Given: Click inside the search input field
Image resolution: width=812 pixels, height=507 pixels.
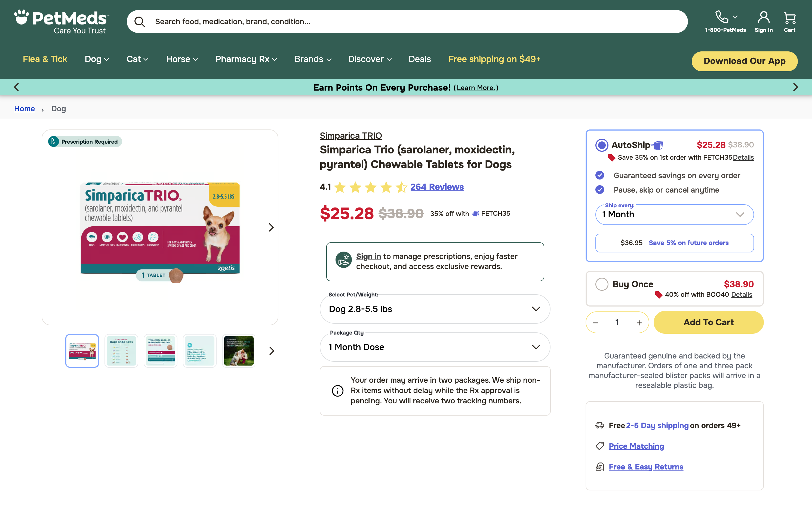Looking at the screenshot, I should pyautogui.click(x=407, y=22).
